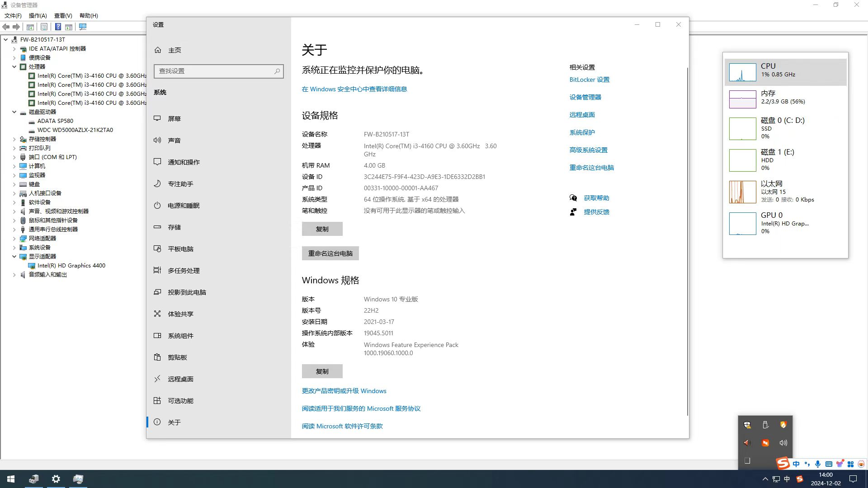Expand the IDE ATA/ATAPI 控制器 node

tap(14, 48)
